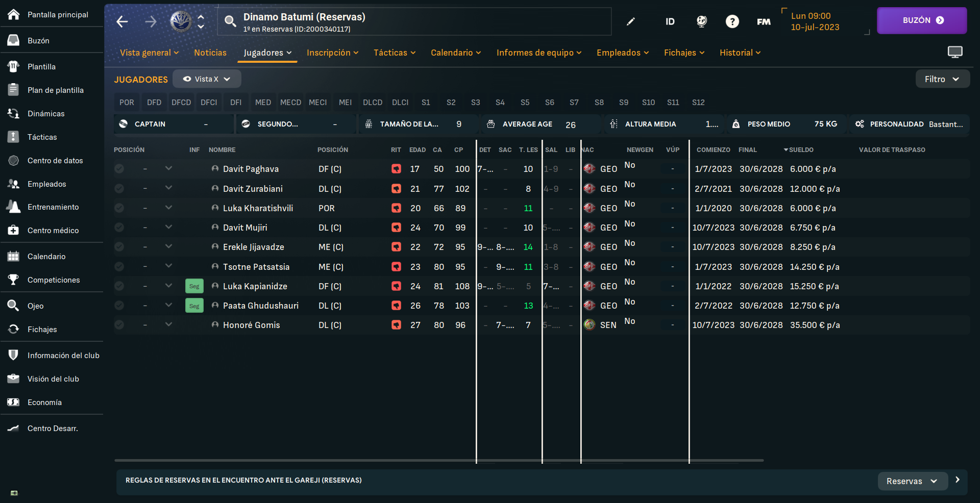This screenshot has height=503, width=980.
Task: Expand the Vista general menu
Action: click(x=149, y=53)
